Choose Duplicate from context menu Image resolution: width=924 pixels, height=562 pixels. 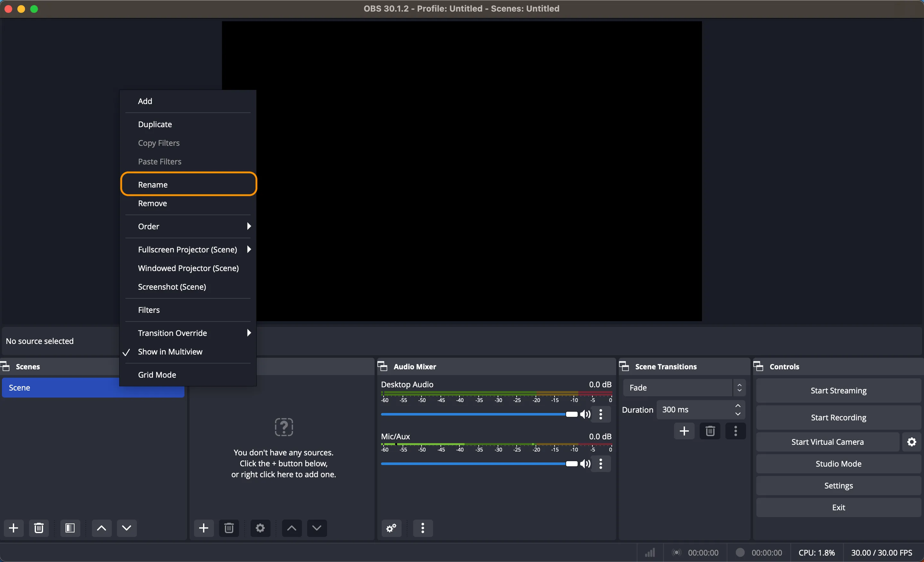pyautogui.click(x=188, y=124)
